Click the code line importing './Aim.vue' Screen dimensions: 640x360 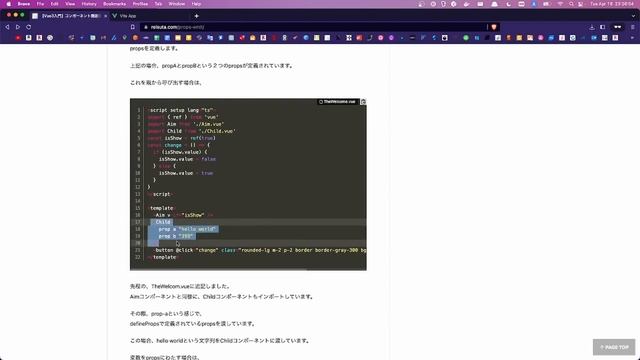pos(186,124)
